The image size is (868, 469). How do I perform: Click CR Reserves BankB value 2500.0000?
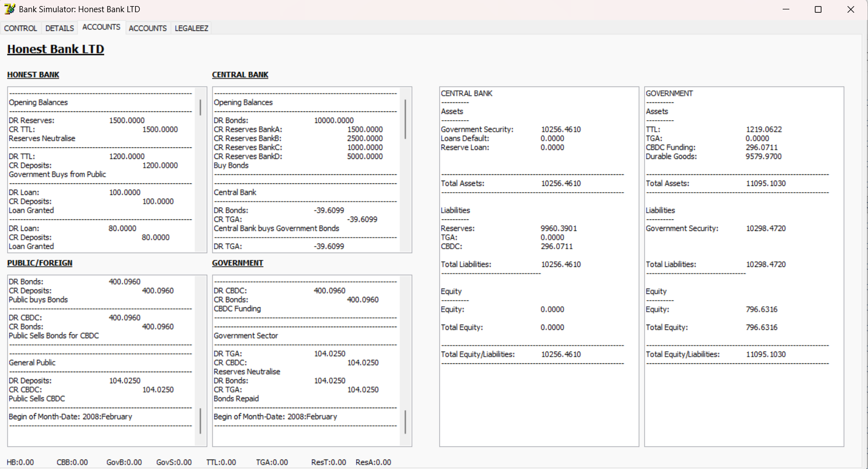[365, 138]
